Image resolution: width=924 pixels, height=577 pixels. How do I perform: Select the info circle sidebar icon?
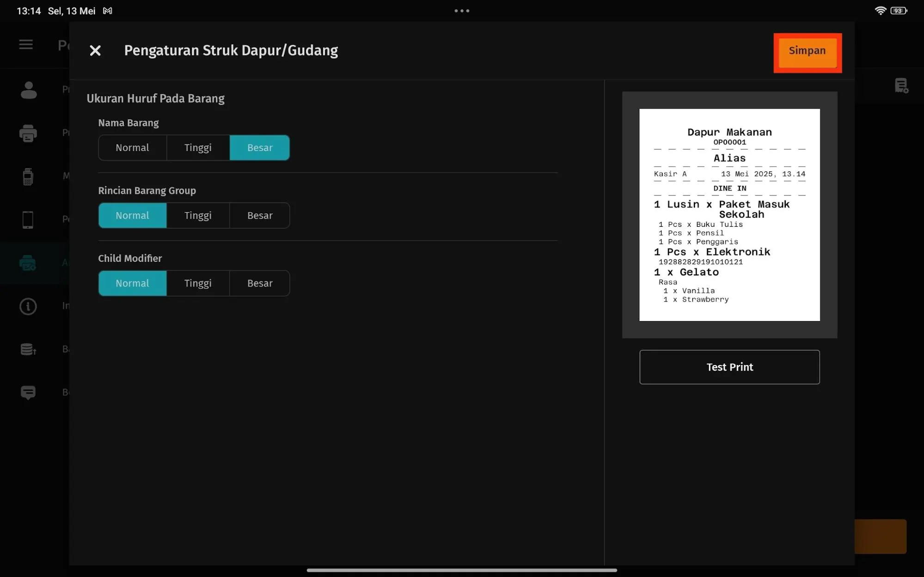click(x=28, y=306)
